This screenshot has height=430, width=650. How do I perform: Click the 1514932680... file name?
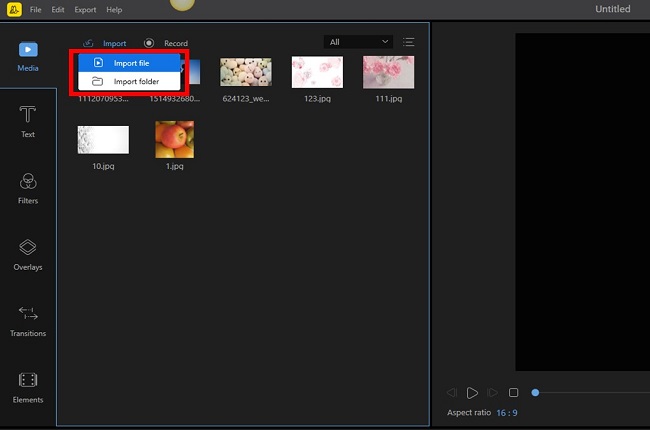point(175,99)
